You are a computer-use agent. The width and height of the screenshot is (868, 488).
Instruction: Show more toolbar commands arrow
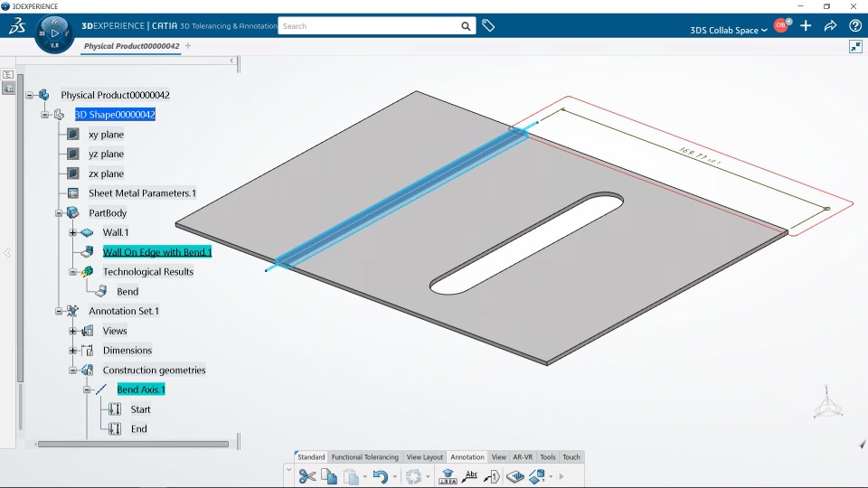561,476
